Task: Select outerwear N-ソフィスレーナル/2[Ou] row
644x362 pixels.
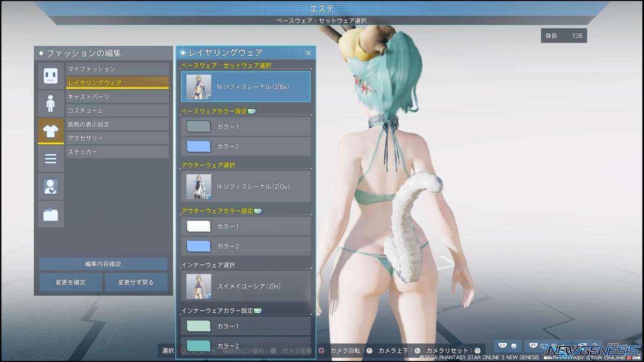Action: pyautogui.click(x=246, y=186)
